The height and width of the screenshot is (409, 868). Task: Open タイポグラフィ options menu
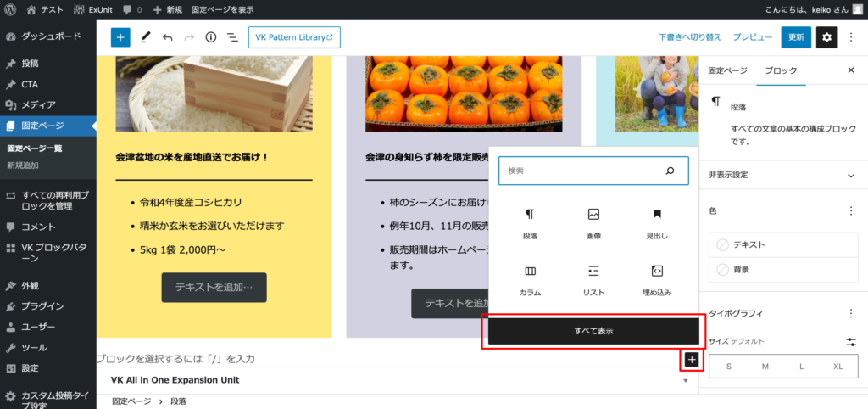pyautogui.click(x=851, y=313)
